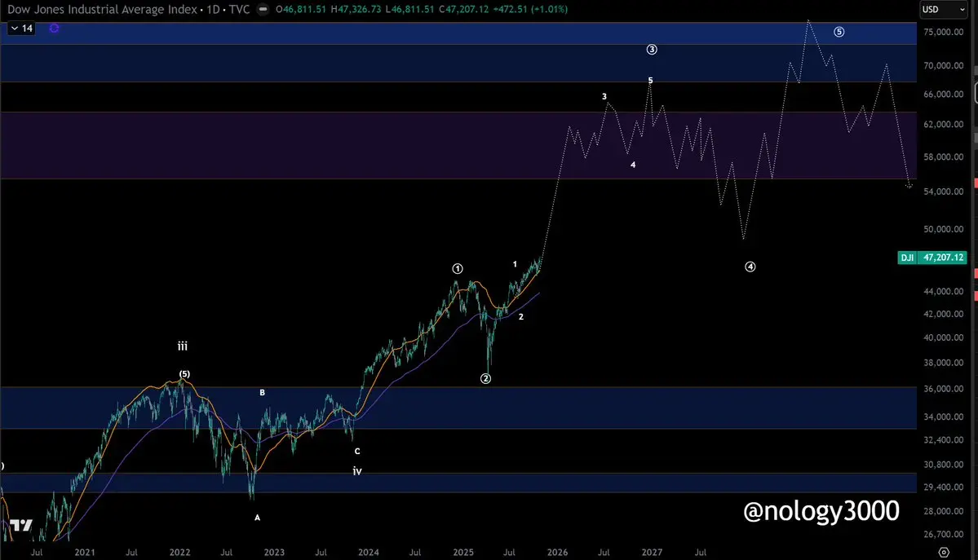Select the circled 3 wave label
This screenshot has height=560, width=978.
click(x=651, y=49)
